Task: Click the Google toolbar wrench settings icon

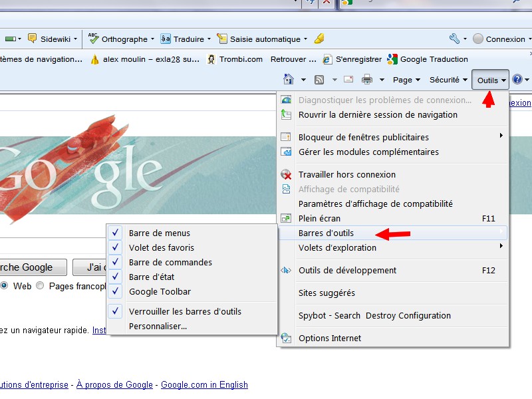Action: 454,39
